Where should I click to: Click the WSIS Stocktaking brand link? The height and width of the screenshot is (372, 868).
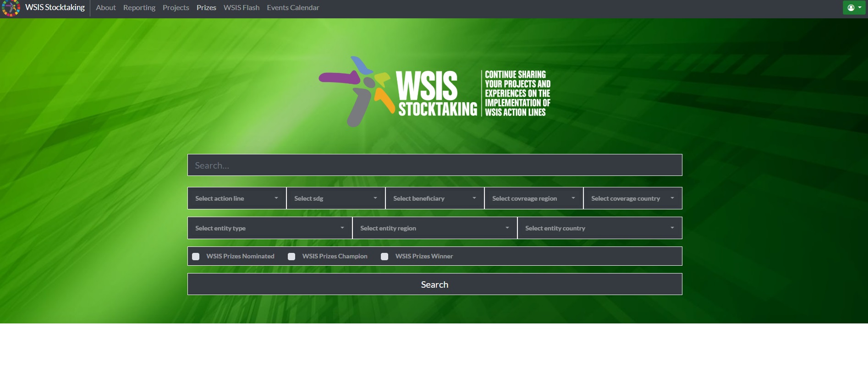click(x=55, y=8)
